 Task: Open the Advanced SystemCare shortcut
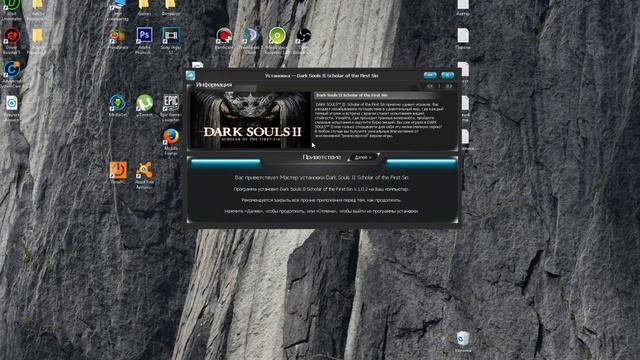coord(11,74)
